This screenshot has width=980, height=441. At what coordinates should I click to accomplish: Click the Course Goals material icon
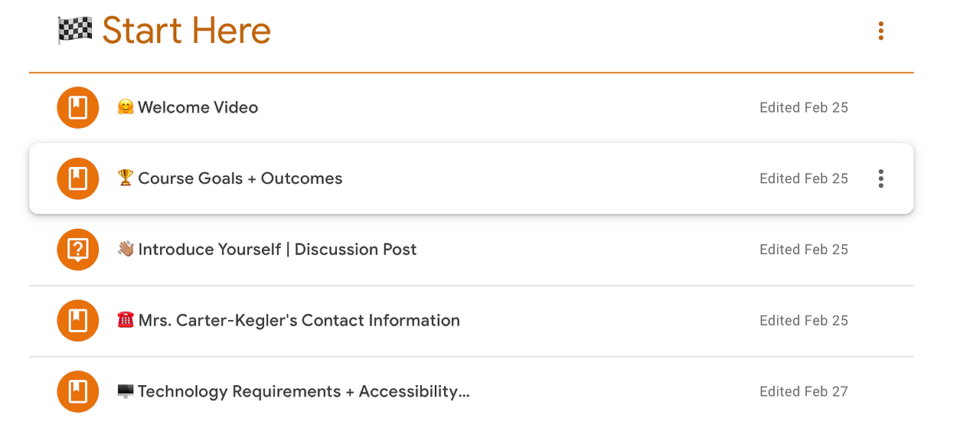(x=78, y=178)
